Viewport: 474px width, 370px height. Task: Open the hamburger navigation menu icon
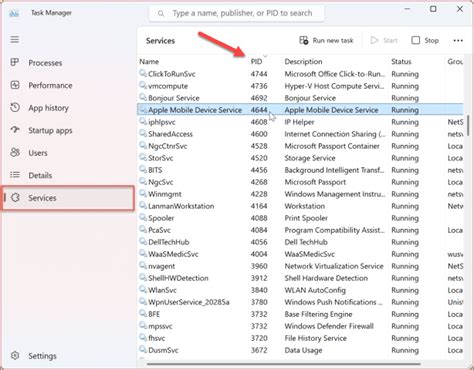(x=15, y=40)
